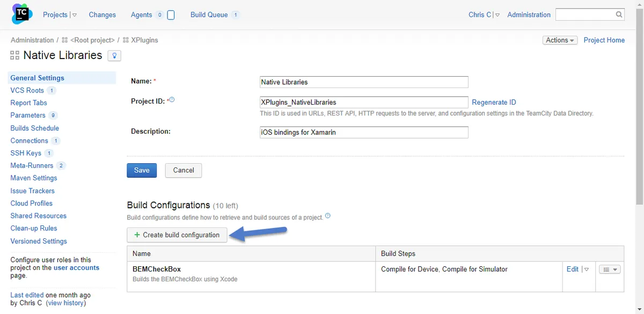Go to the Changes page
The image size is (644, 314).
click(102, 15)
